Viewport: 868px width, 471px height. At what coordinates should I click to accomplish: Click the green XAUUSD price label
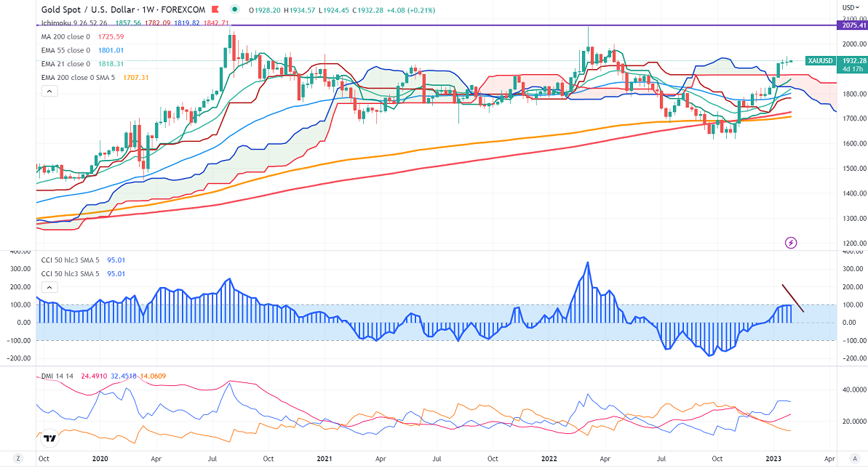[820, 61]
